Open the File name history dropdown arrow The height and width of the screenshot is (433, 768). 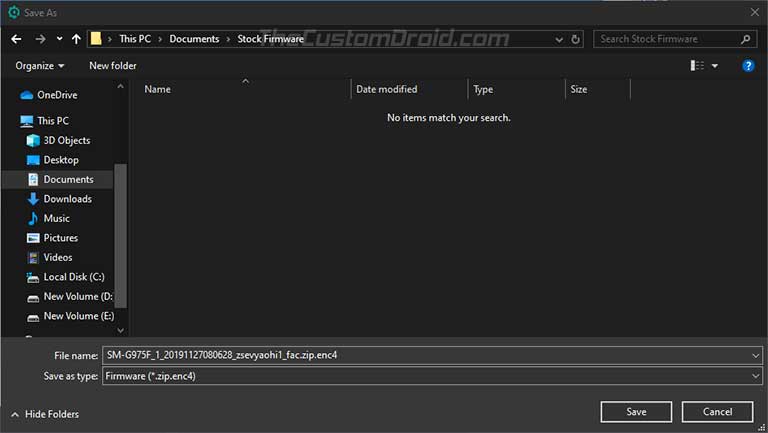(x=755, y=356)
